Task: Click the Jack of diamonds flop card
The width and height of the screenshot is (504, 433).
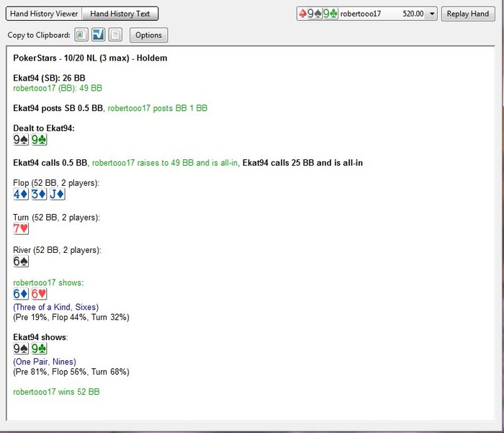Action: click(57, 195)
